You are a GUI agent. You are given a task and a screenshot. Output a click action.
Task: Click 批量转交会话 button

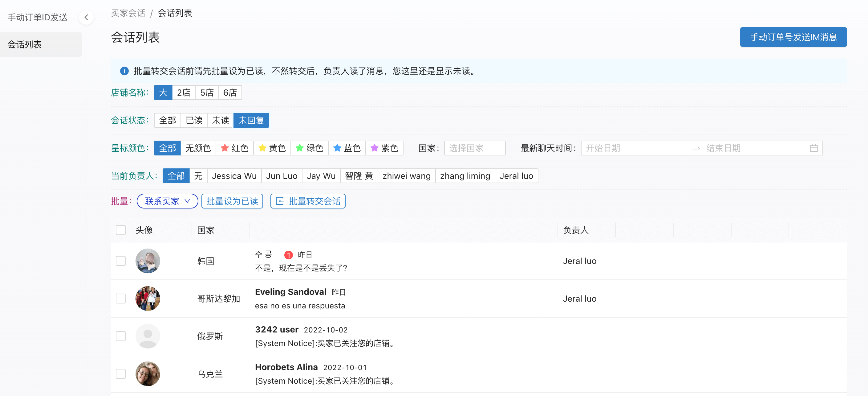tap(308, 201)
